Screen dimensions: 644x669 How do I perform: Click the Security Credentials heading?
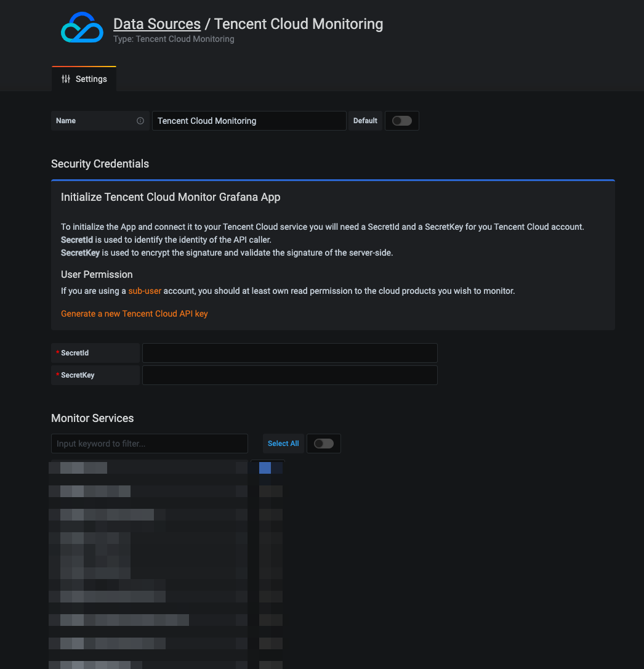click(100, 164)
